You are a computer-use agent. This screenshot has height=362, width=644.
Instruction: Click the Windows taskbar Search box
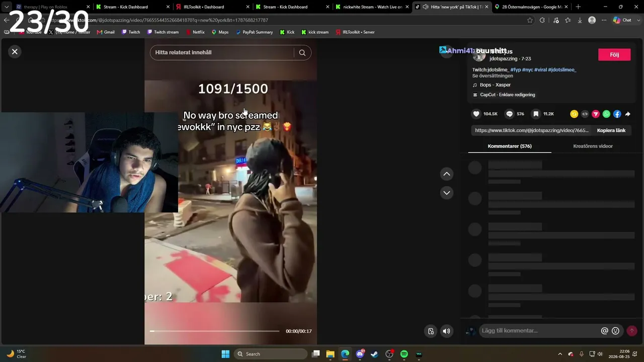coord(271,354)
